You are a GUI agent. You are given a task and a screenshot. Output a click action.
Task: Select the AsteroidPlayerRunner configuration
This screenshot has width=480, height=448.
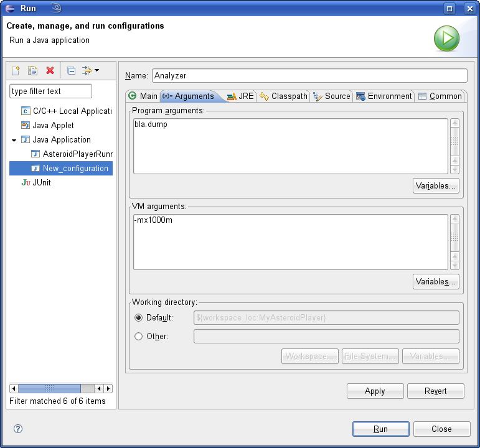pyautogui.click(x=77, y=154)
